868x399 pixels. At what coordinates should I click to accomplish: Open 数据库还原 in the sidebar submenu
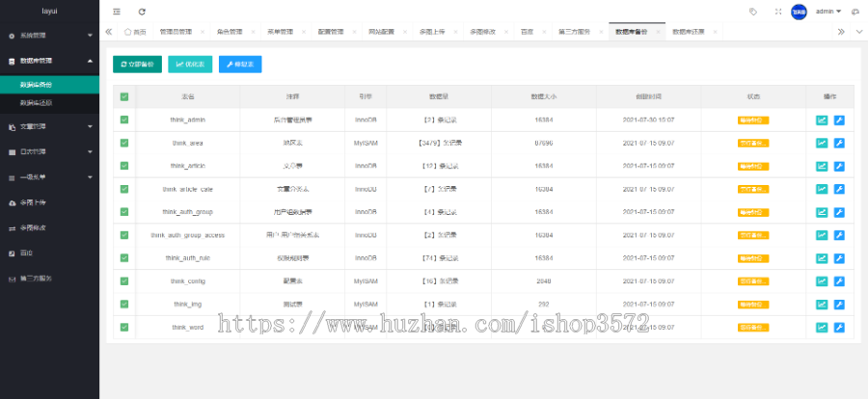click(x=50, y=103)
